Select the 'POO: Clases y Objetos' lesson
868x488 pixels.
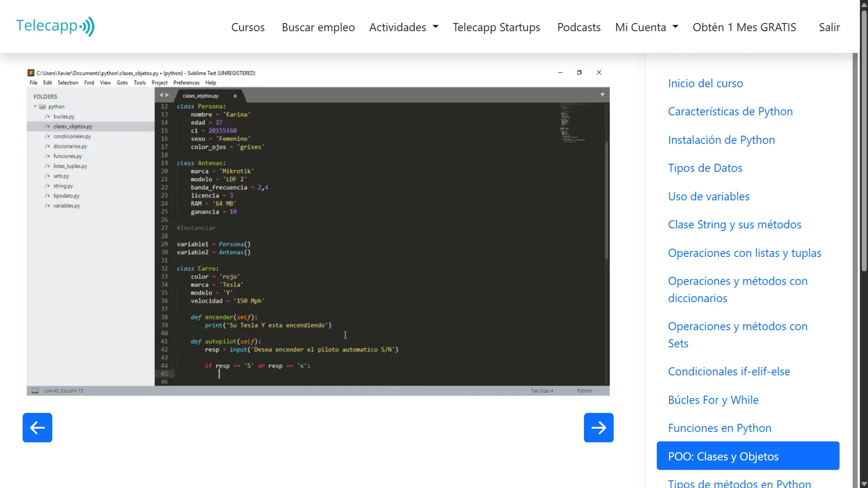[x=723, y=456]
